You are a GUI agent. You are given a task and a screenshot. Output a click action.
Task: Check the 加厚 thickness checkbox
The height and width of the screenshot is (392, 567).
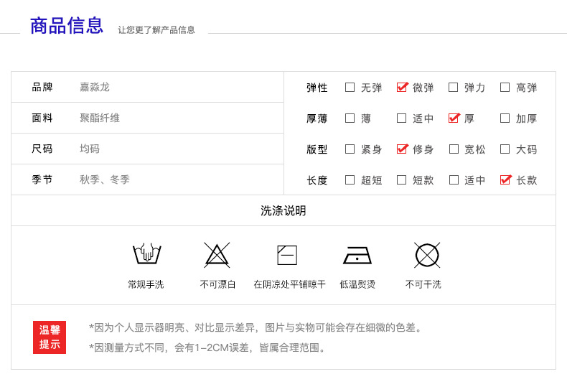point(505,118)
